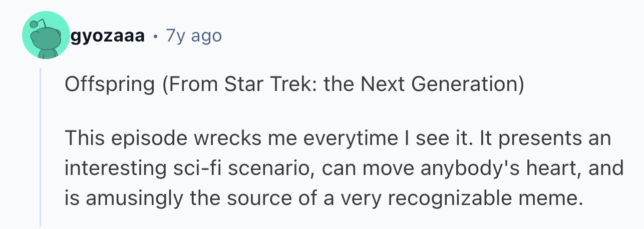The height and width of the screenshot is (229, 644).
Task: Open the gyozaaa username profile link
Action: [108, 36]
